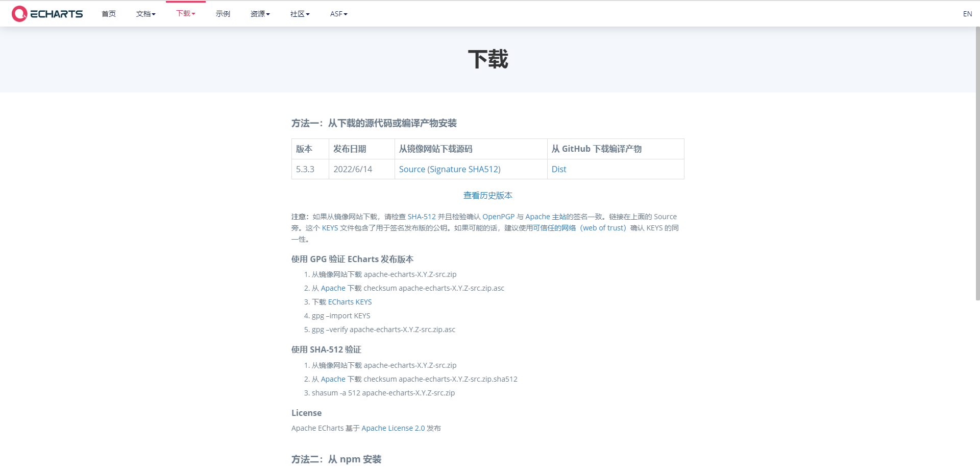Visit the Apache main site link

pos(537,216)
